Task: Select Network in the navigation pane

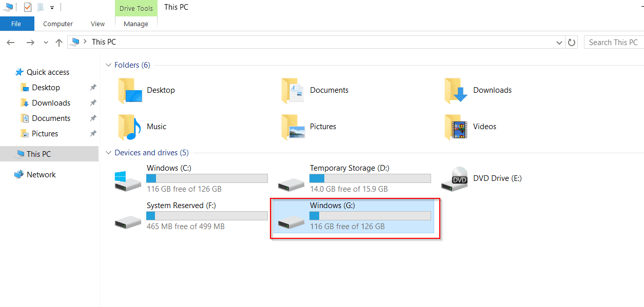Action: (x=42, y=174)
